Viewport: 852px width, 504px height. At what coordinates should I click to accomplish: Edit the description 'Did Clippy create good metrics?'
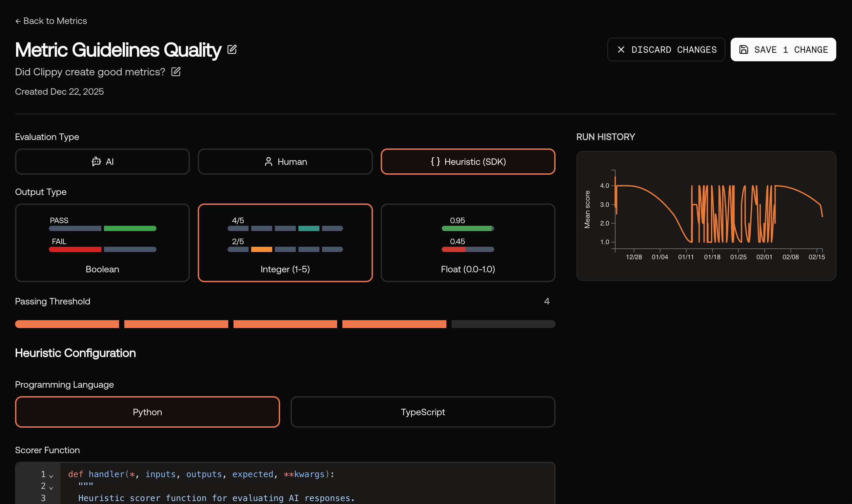pos(176,72)
